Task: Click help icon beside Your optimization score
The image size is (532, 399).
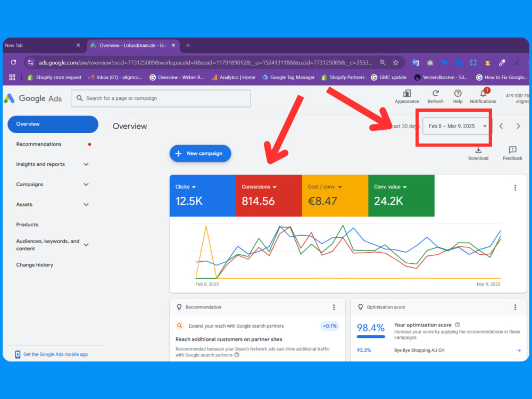Action: click(458, 325)
